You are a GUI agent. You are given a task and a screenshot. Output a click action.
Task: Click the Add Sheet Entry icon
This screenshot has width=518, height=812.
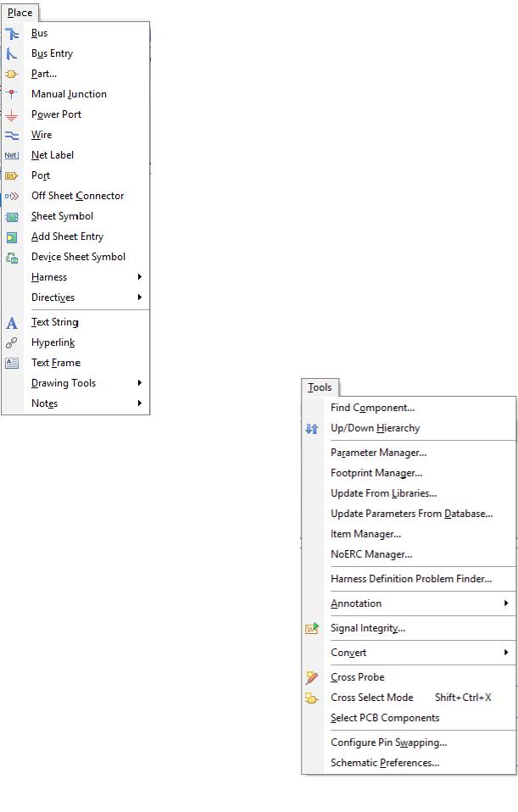point(12,237)
